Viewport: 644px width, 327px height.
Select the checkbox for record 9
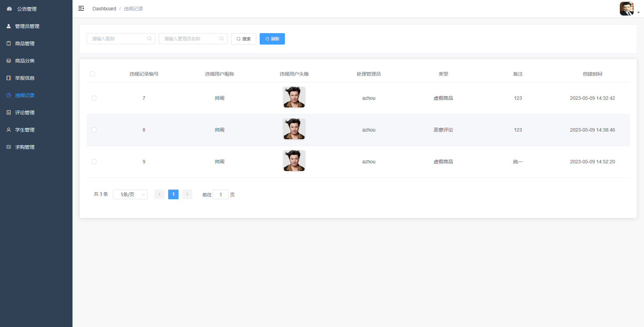click(94, 162)
